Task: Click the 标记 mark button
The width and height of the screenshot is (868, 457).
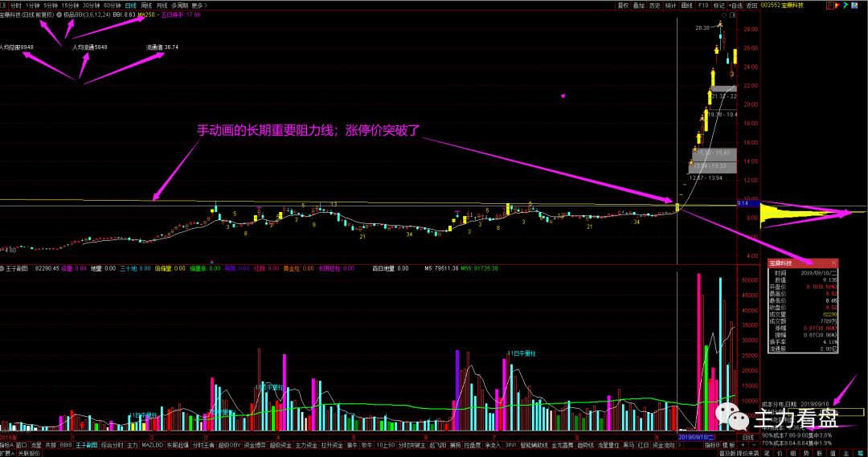Action: pos(719,6)
